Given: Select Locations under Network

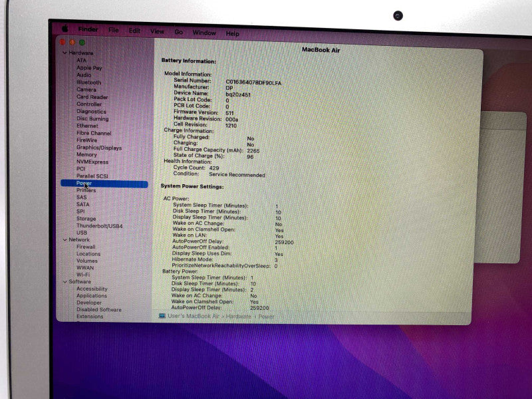Looking at the screenshot, I should click(88, 254).
